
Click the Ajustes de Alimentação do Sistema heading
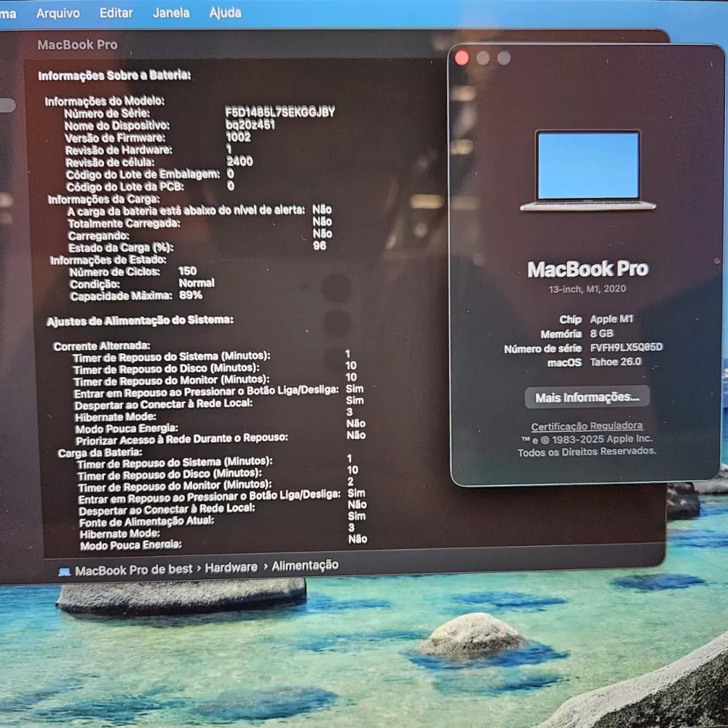tap(140, 320)
